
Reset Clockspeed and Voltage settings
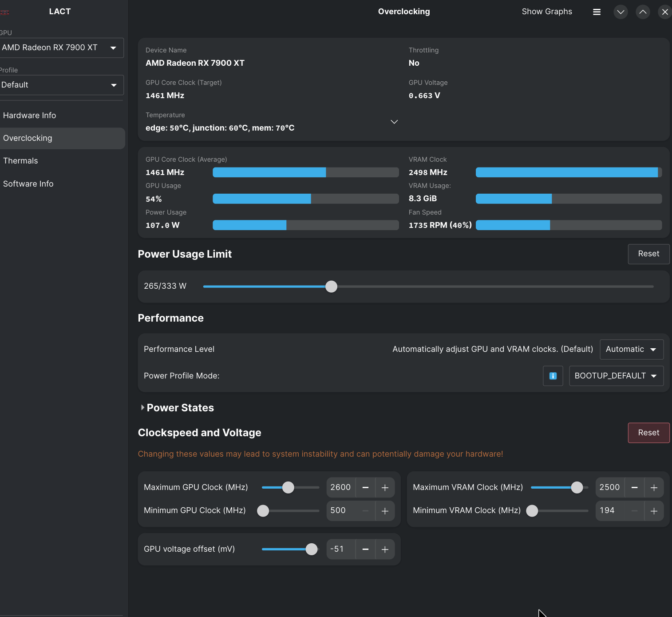(648, 433)
